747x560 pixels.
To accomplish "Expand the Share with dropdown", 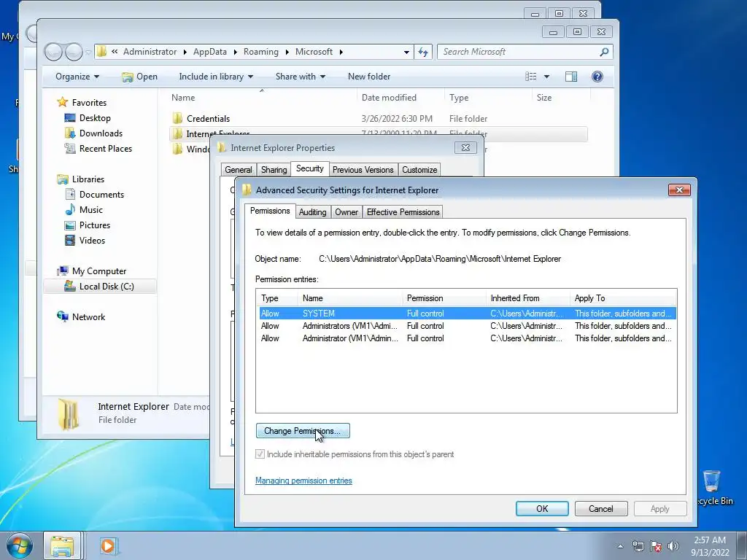I will coord(300,76).
